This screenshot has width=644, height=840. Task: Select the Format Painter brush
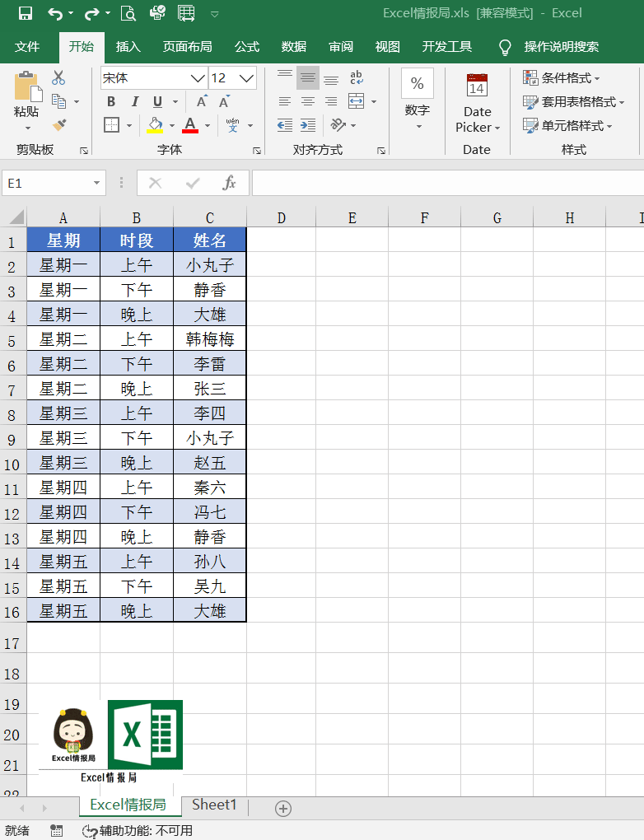click(x=58, y=125)
